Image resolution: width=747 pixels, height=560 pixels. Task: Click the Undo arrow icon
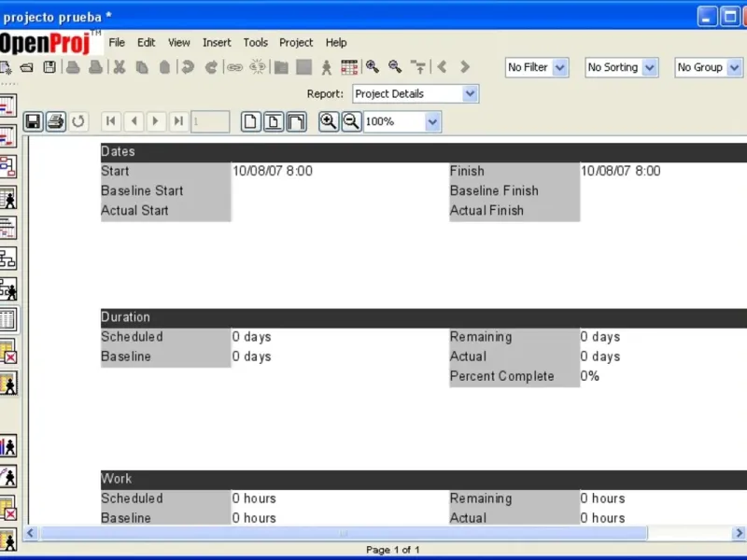[188, 67]
